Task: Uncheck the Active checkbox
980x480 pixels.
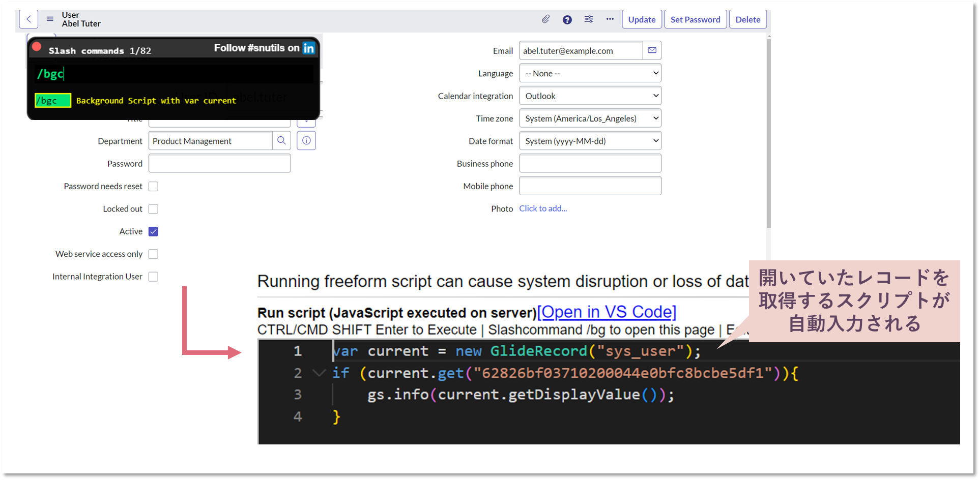Action: 153,231
